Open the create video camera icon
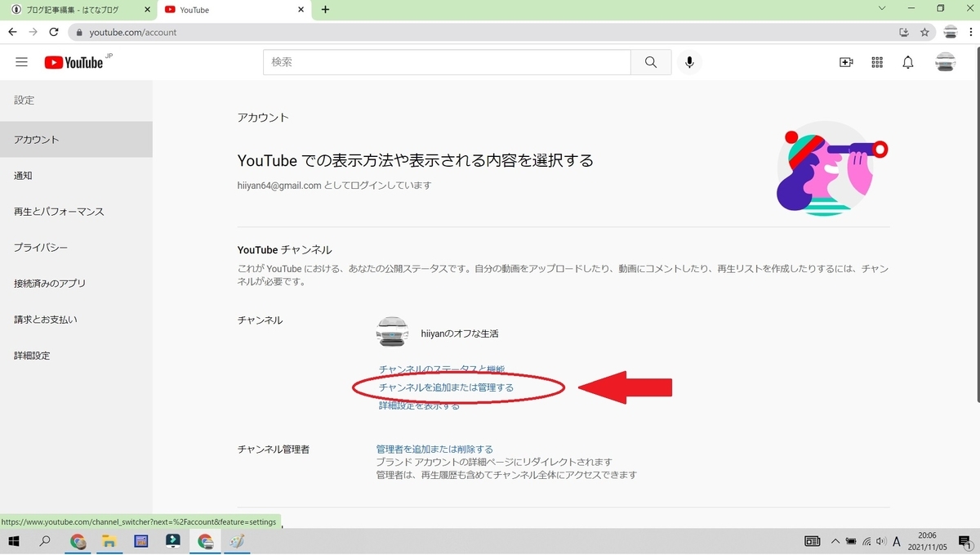980x555 pixels. [x=846, y=62]
